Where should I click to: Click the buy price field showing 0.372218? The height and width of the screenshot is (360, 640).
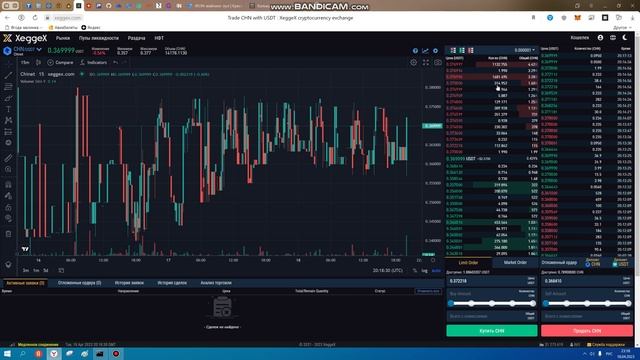tap(491, 281)
